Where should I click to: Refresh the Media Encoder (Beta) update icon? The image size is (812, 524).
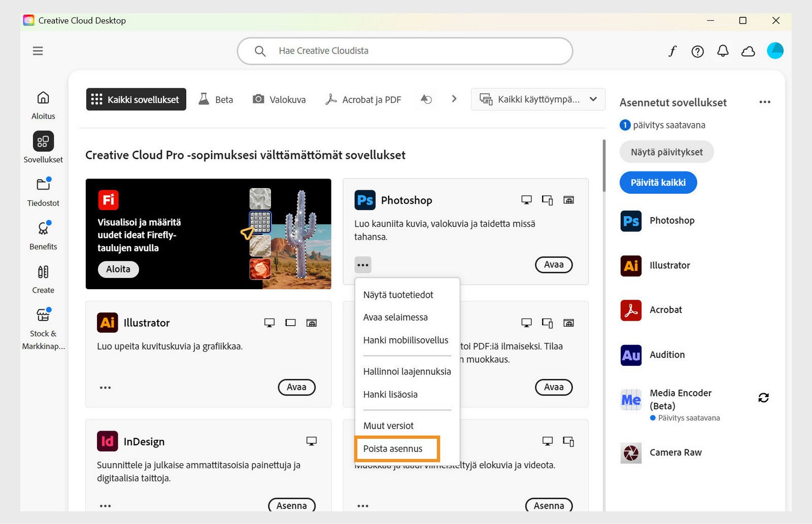coord(764,398)
